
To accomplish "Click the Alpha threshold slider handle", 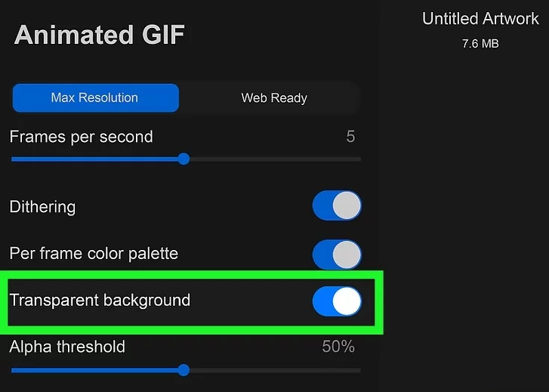I will (184, 370).
